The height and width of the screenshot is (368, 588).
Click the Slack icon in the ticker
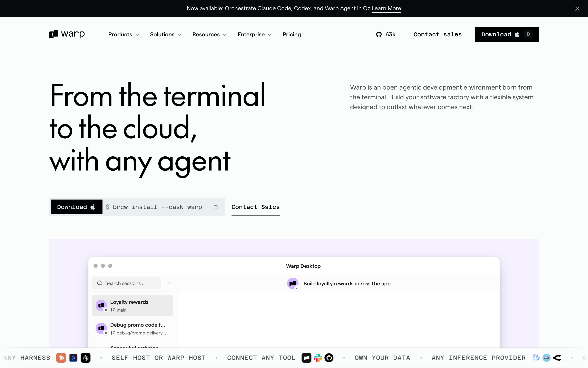318,358
